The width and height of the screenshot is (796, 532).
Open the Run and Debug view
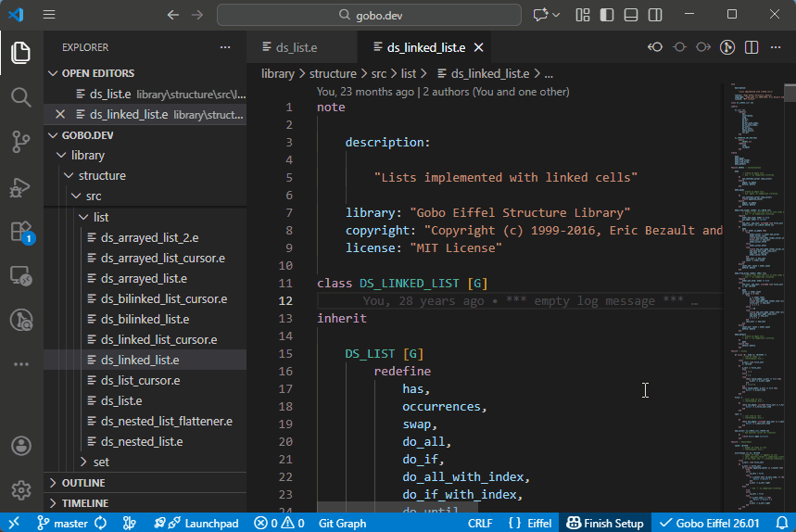[20, 186]
